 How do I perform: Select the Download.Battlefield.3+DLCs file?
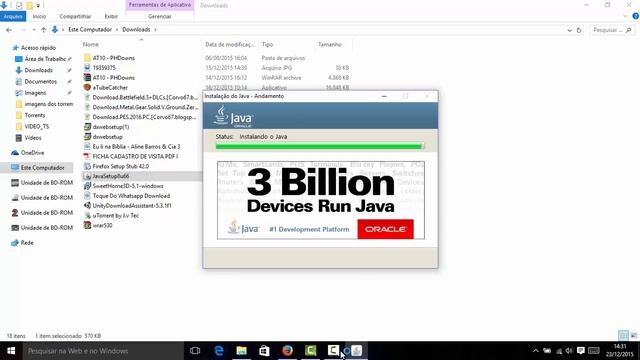(144, 98)
